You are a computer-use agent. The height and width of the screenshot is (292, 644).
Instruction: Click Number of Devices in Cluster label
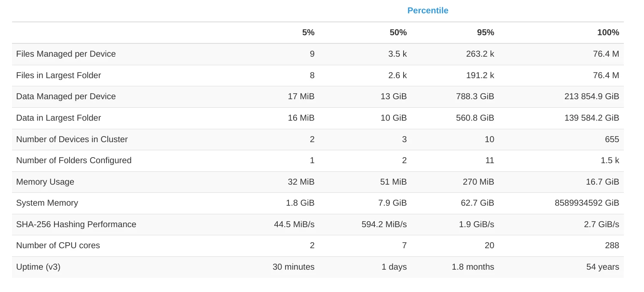pos(72,140)
